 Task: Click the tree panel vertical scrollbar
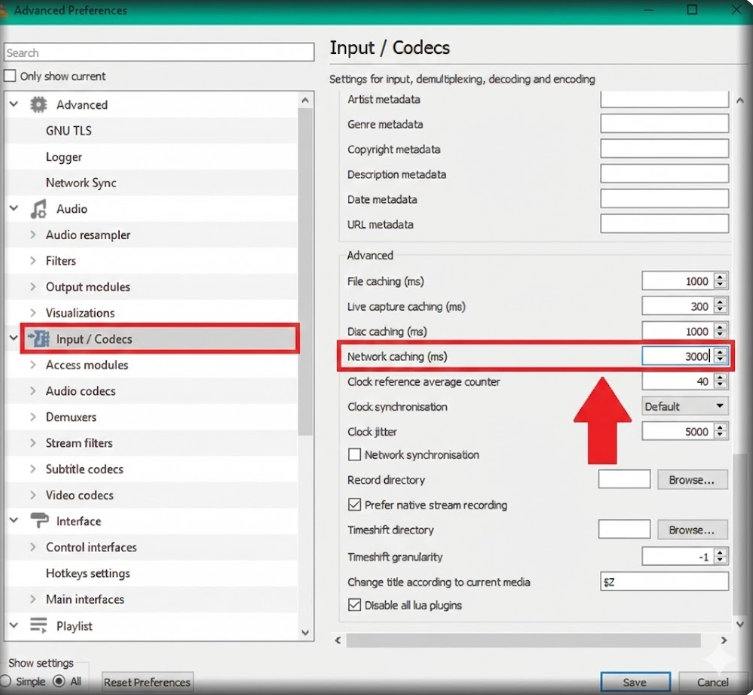tap(305, 271)
